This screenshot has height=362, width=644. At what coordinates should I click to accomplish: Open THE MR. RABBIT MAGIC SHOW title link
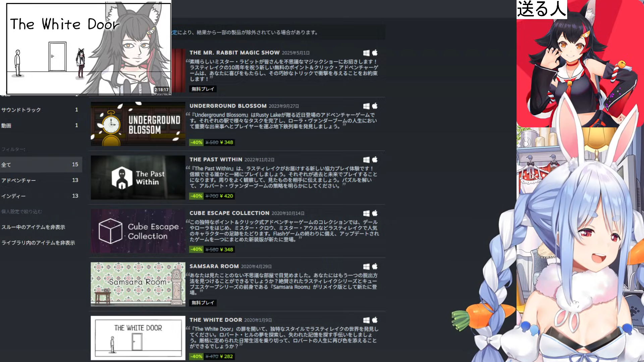pyautogui.click(x=234, y=53)
